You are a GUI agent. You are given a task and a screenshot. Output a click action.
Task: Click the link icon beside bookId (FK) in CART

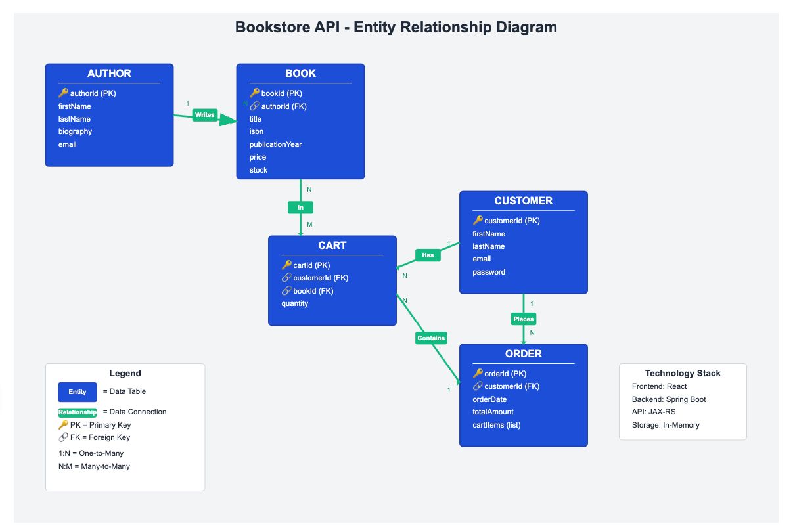point(286,291)
